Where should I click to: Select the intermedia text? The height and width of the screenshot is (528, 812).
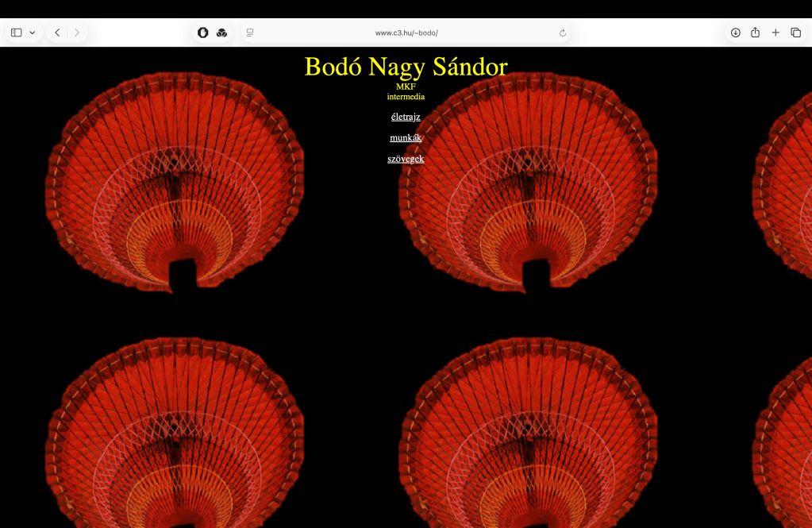click(406, 96)
